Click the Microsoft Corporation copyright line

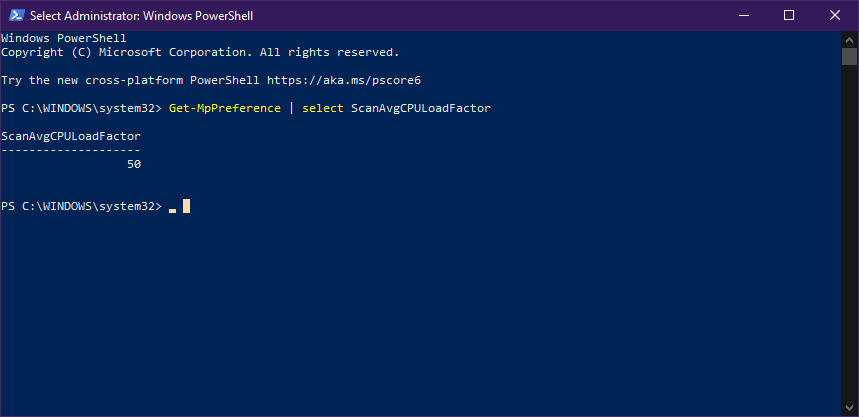pos(200,51)
